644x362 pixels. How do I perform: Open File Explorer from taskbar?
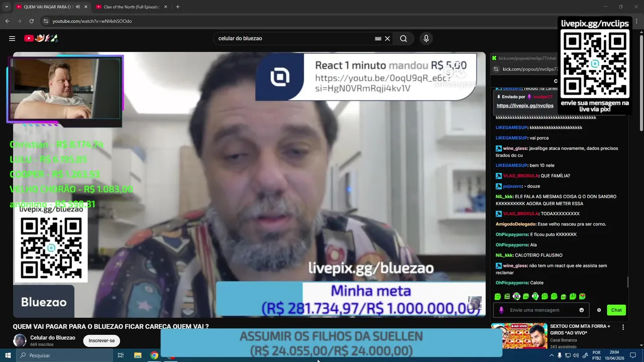point(137,355)
